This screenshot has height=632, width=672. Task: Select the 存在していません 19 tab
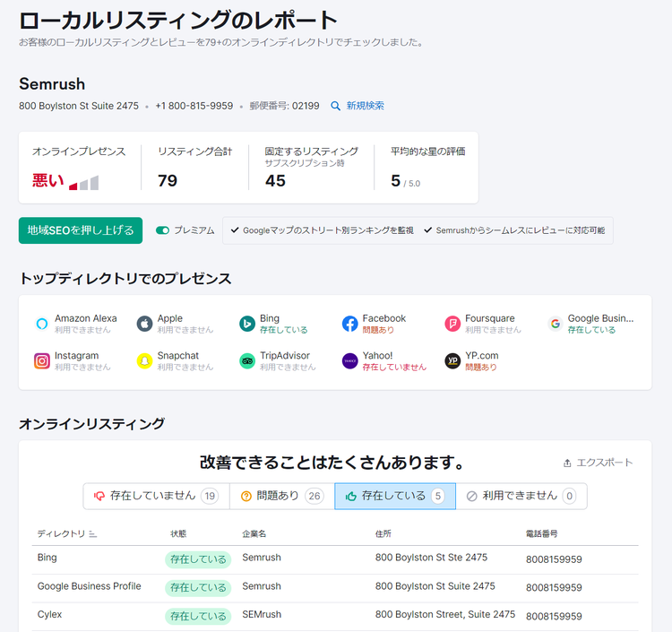point(157,496)
